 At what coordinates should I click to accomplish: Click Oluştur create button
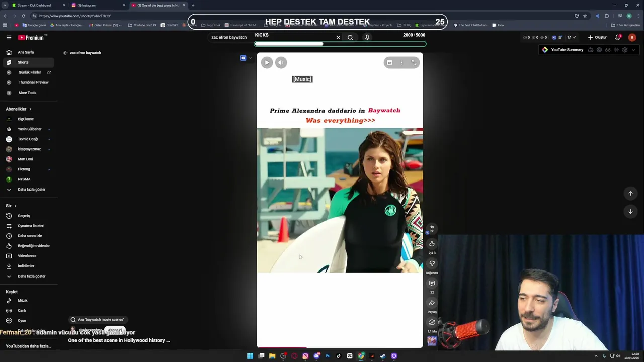[597, 37]
